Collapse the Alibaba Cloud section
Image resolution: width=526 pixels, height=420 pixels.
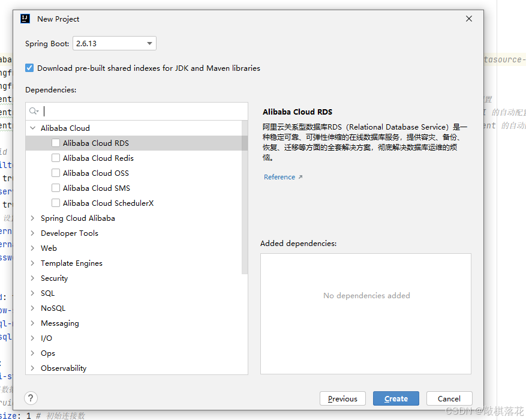[32, 128]
